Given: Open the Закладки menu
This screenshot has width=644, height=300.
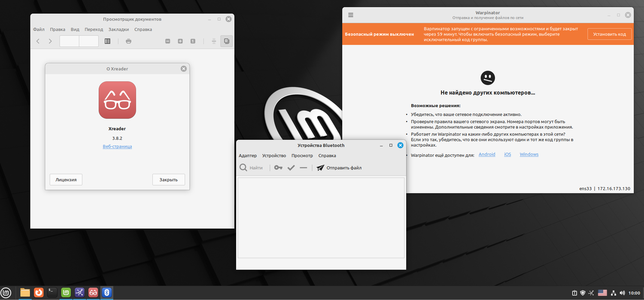Looking at the screenshot, I should coord(118,30).
